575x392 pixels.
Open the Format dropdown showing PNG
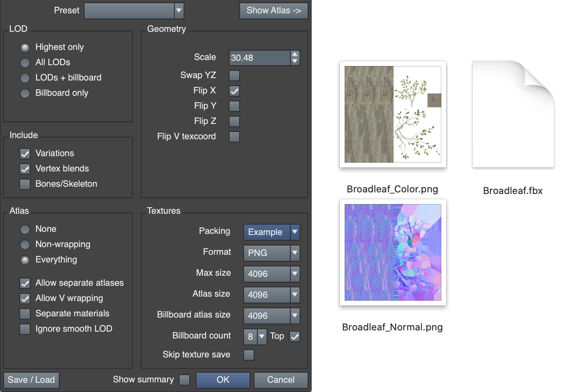[x=272, y=253]
